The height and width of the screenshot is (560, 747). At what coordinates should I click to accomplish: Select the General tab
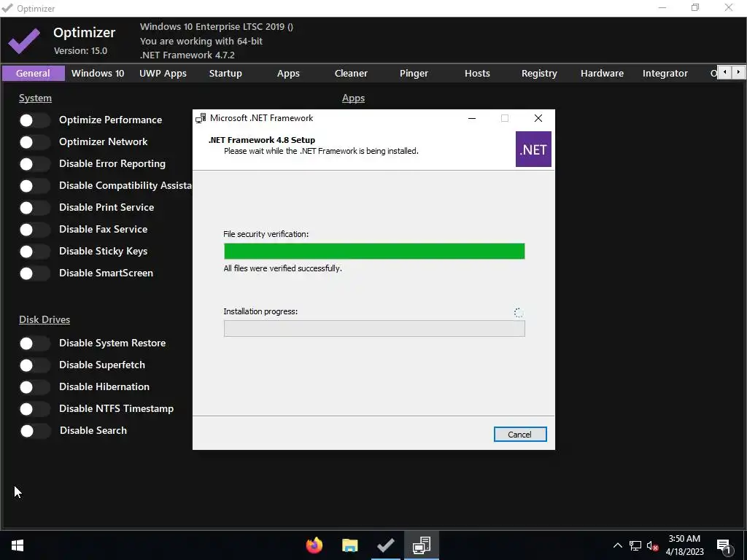pos(33,74)
